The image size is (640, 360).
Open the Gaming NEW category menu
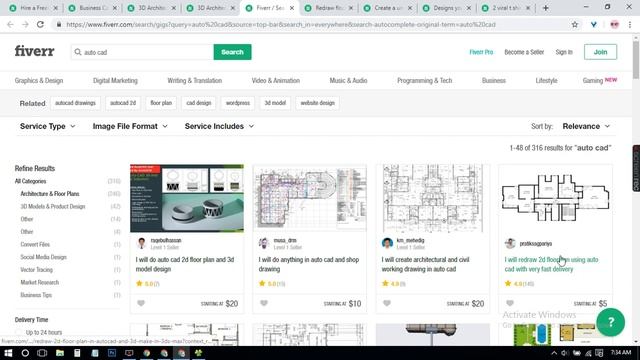[x=600, y=80]
